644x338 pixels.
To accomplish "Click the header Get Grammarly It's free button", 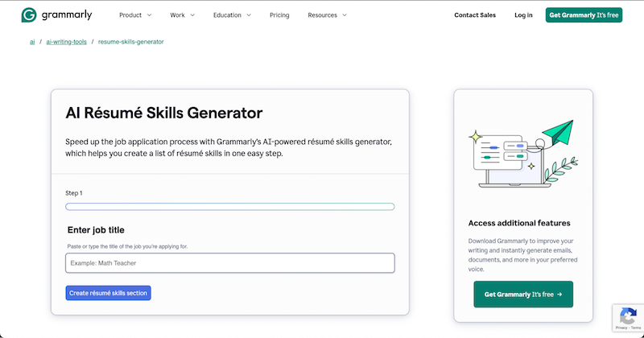I will [x=584, y=15].
